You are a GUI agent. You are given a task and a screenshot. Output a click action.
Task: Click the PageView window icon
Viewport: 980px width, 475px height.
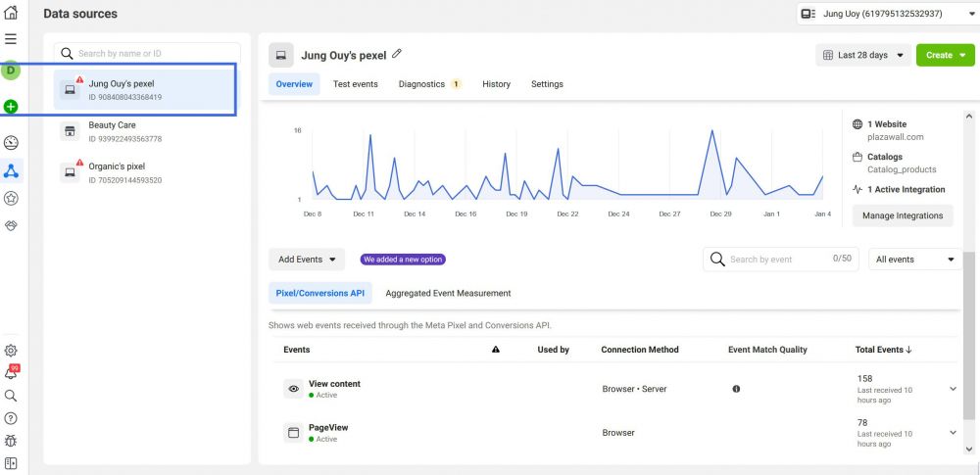point(293,433)
